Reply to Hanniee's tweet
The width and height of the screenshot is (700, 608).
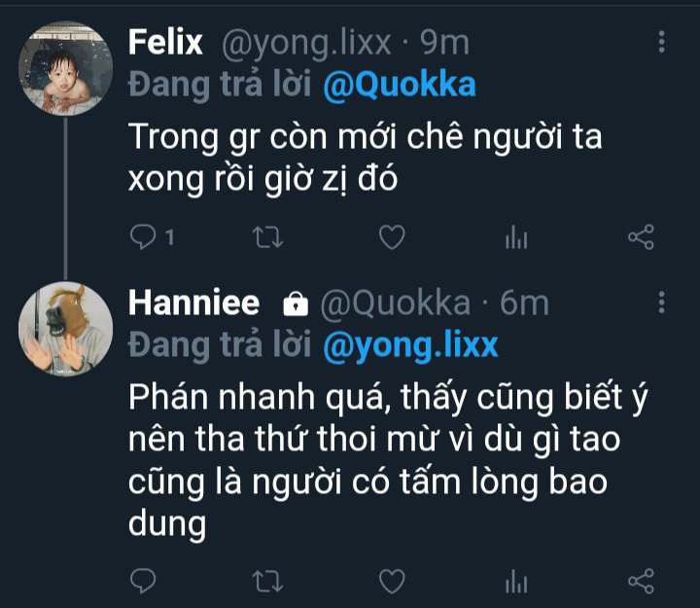pos(144,582)
